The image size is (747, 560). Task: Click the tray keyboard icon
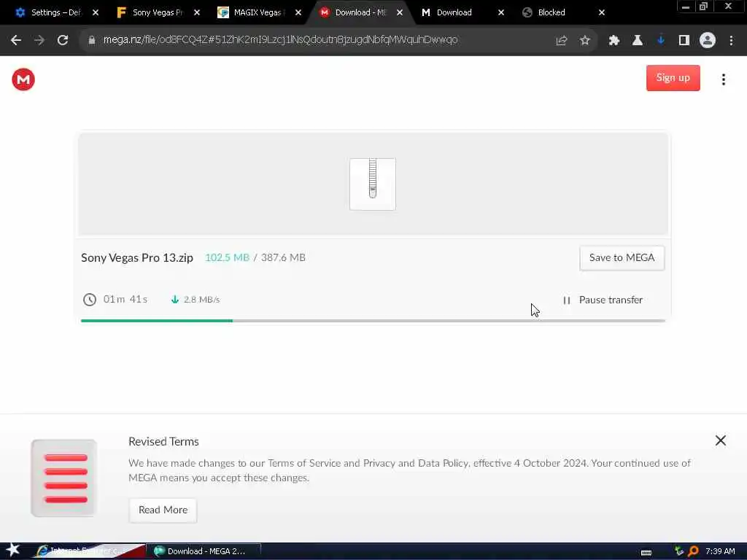point(646,552)
